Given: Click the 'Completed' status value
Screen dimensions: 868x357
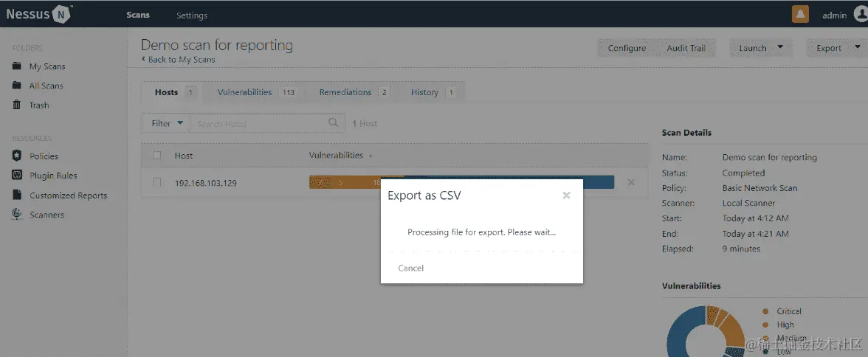Looking at the screenshot, I should (743, 173).
